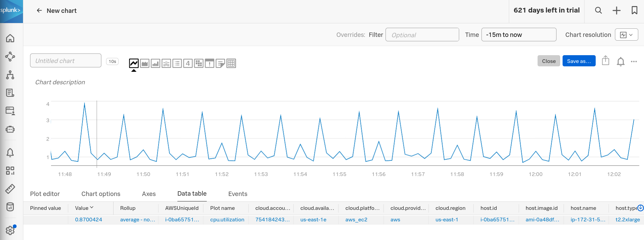Screen dimensions: 644x240
Task: Click the plus create icon in header
Action: click(x=617, y=10)
